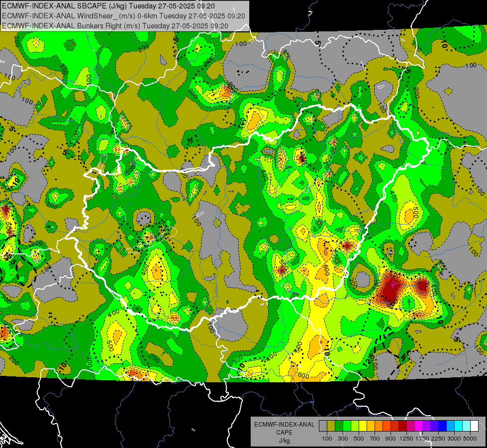Click the legend value 5000

coord(470,439)
